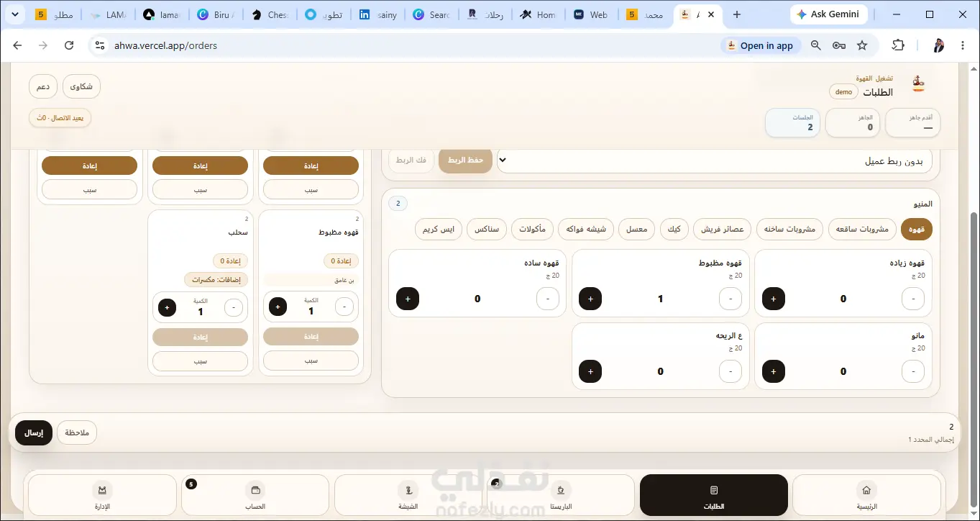This screenshot has width=980, height=521.
Task: Click the hookah app logo
Action: 917,84
